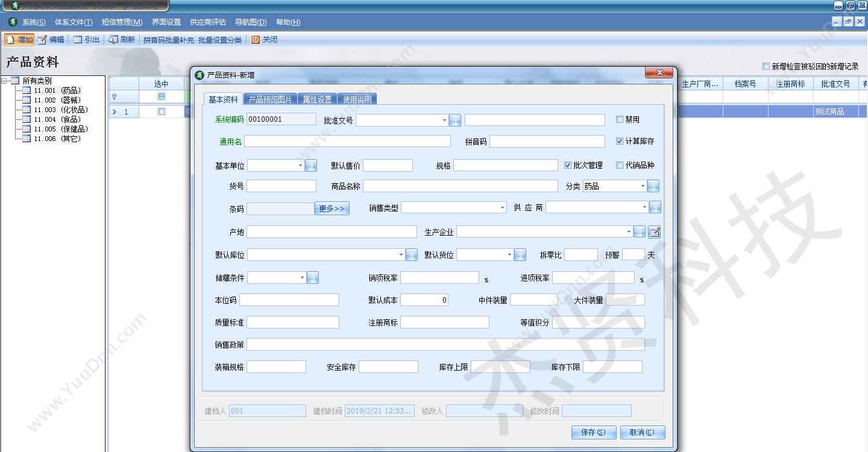The height and width of the screenshot is (452, 868).
Task: Click the 增加 toolbar button
Action: [19, 40]
